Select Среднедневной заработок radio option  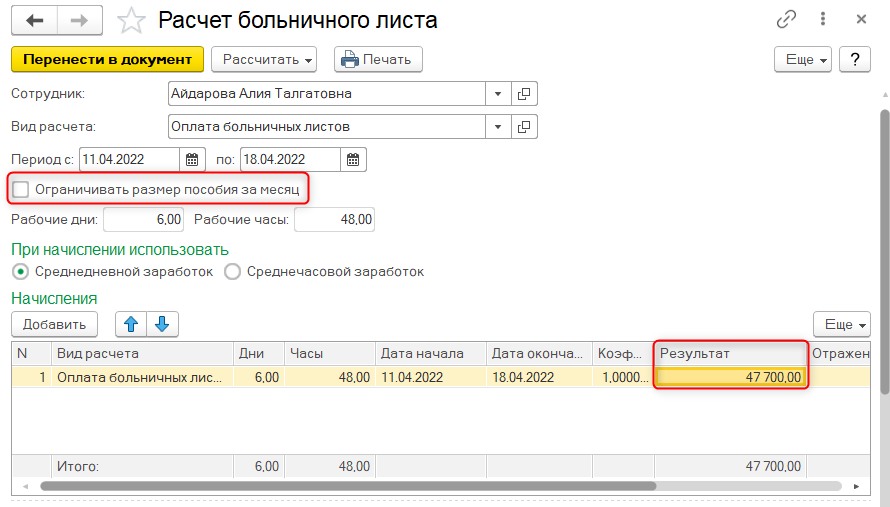click(x=20, y=271)
